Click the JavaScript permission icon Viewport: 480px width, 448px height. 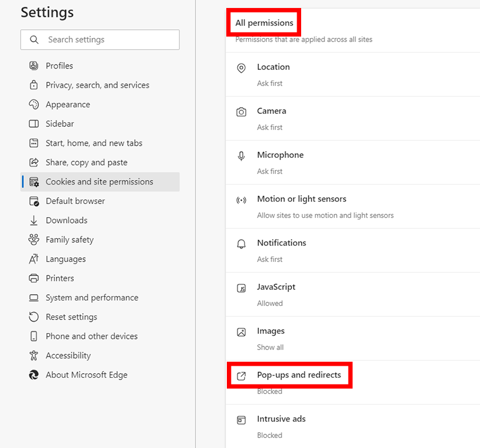pyautogui.click(x=241, y=288)
